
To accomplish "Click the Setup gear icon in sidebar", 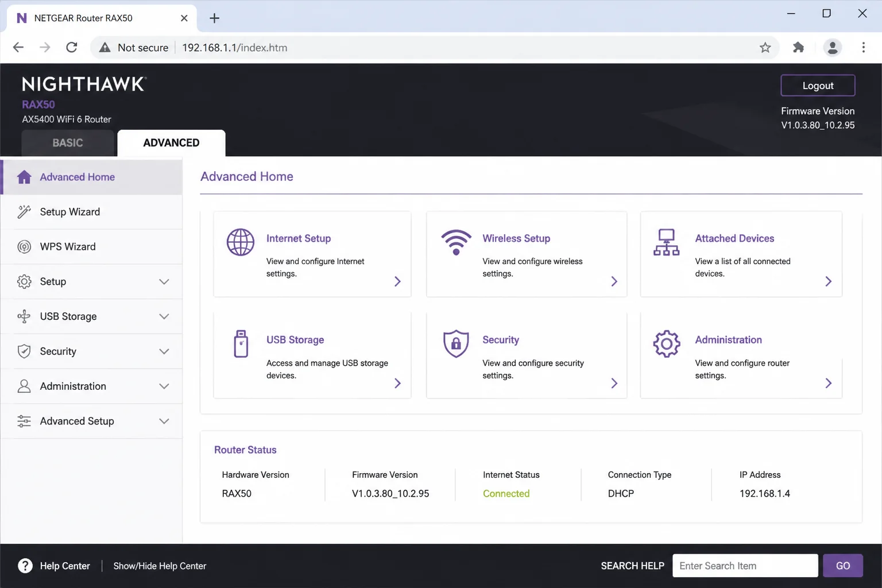I will click(24, 281).
